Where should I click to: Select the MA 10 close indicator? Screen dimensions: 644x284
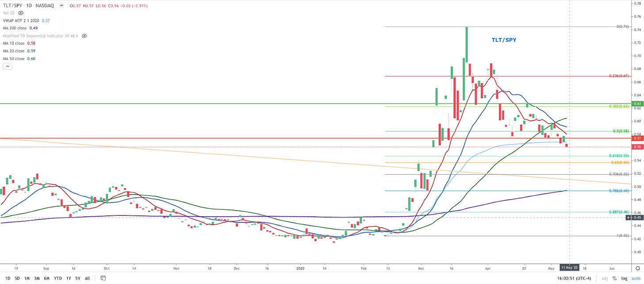pos(14,43)
